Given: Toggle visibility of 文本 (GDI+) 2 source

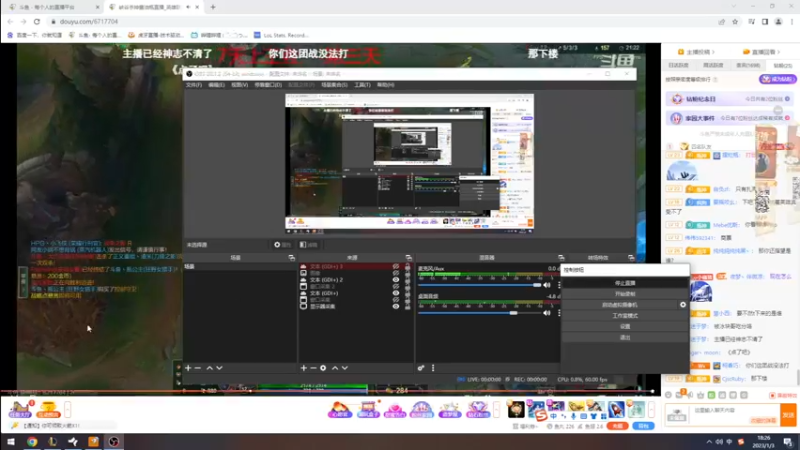Looking at the screenshot, I should (395, 280).
